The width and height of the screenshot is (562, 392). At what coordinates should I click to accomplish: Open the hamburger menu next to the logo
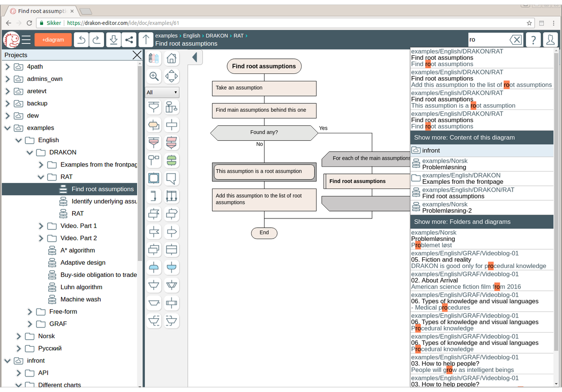point(26,40)
